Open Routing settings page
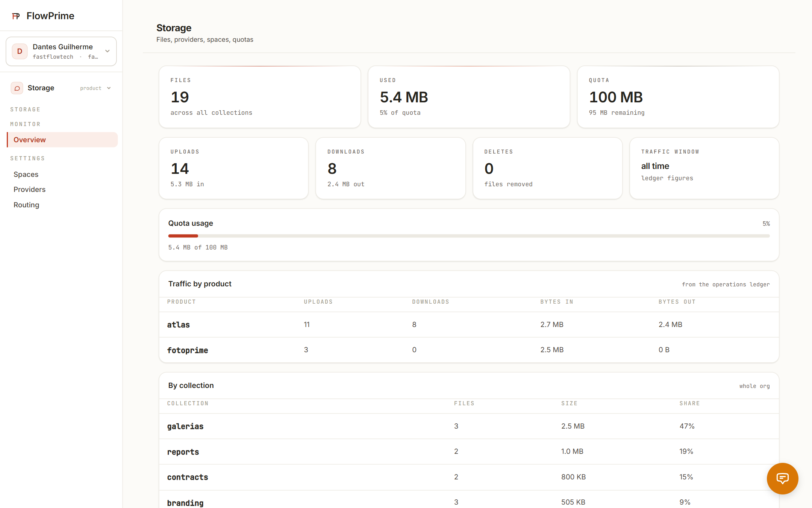This screenshot has height=508, width=812. click(x=26, y=205)
